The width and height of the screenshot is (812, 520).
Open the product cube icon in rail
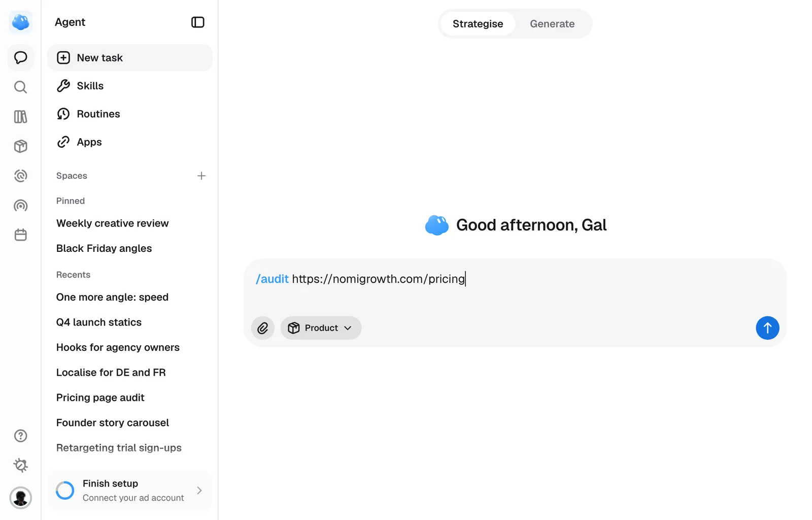pos(21,146)
